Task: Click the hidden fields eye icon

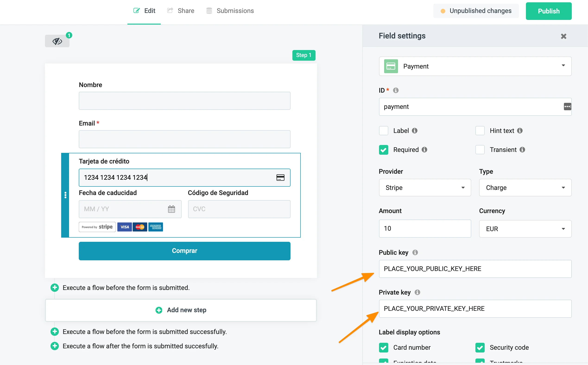Action: tap(57, 41)
